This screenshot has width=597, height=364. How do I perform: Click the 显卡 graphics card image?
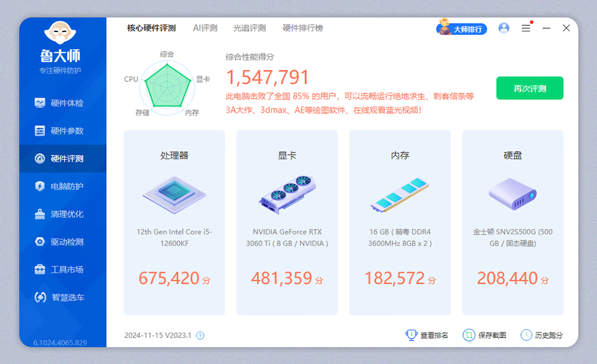[288, 195]
